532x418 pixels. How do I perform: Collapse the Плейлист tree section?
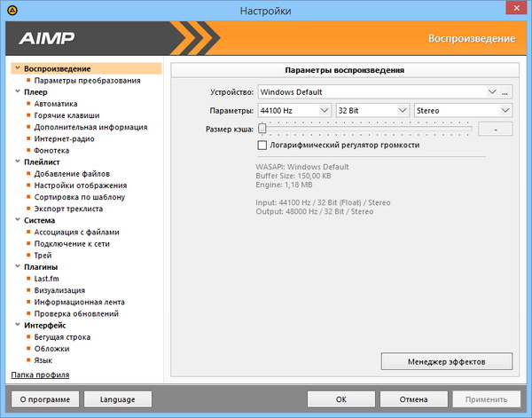(17, 162)
